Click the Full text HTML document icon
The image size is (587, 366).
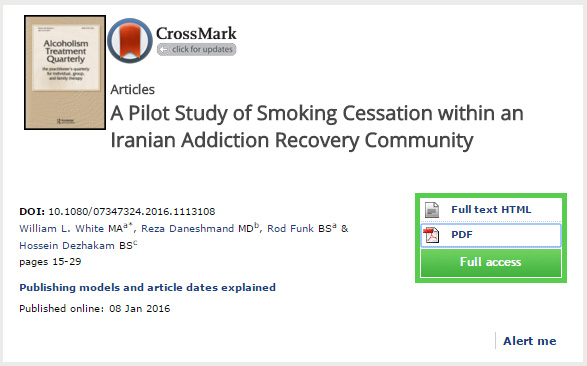432,210
